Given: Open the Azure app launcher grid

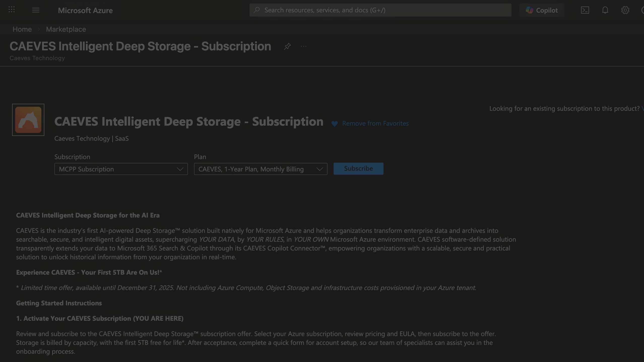Looking at the screenshot, I should 11,10.
